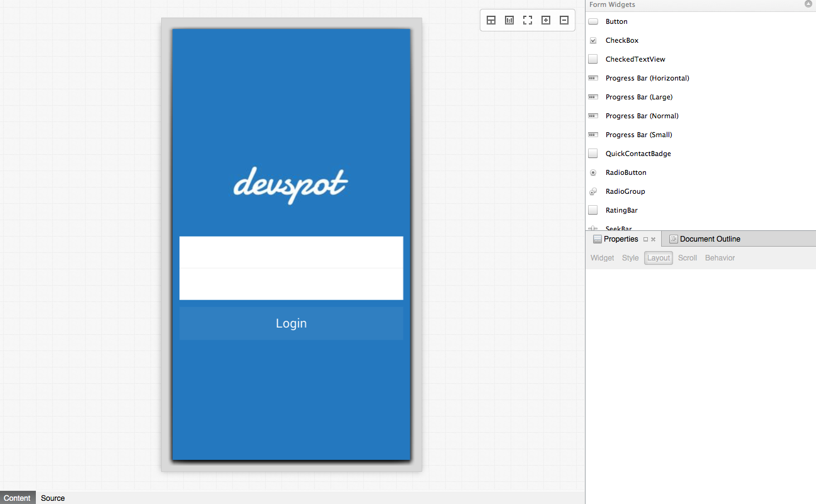Select the Progress Bar (Normal) icon
Screen dimensions: 816x504
click(x=593, y=116)
